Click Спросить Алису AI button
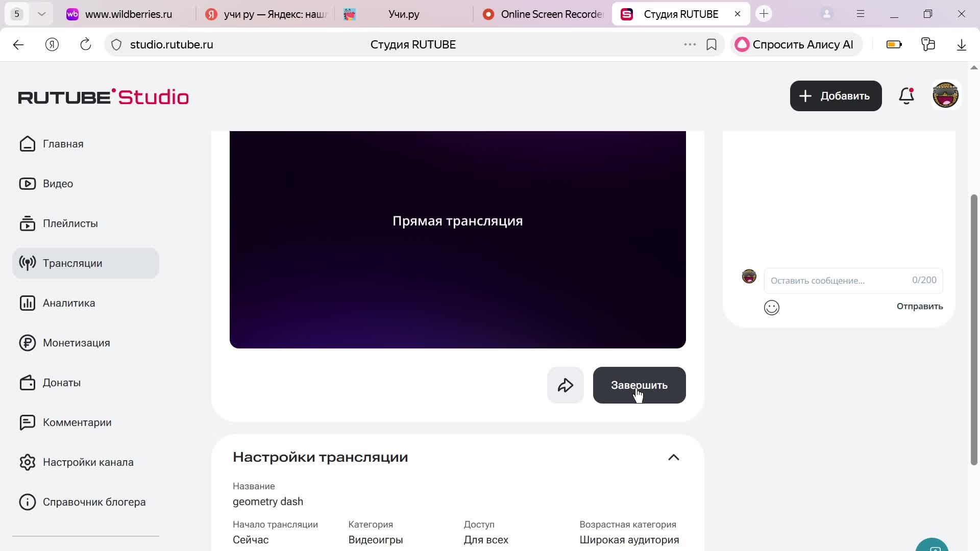 [795, 45]
